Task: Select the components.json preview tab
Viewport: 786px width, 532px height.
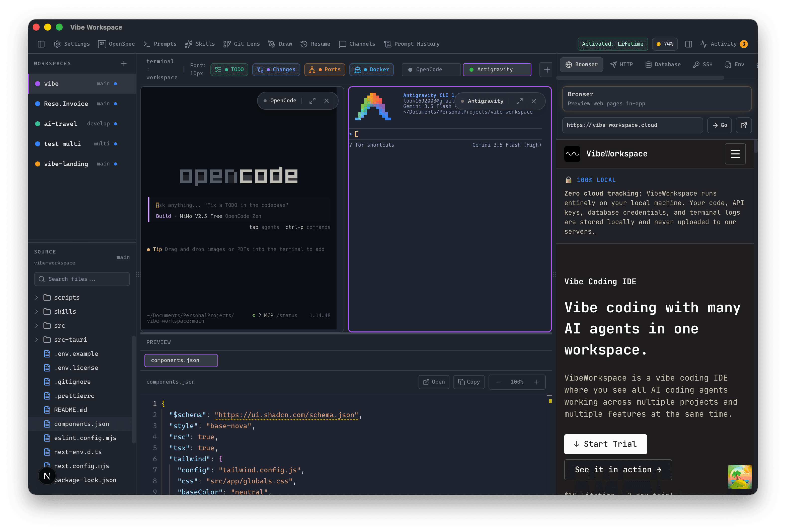Action: (x=181, y=360)
